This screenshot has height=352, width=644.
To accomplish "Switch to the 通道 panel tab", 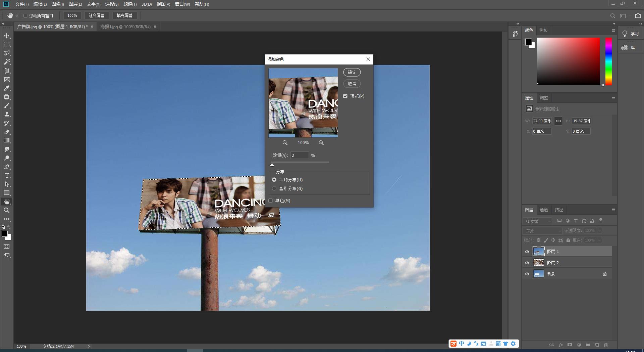I will click(x=544, y=210).
